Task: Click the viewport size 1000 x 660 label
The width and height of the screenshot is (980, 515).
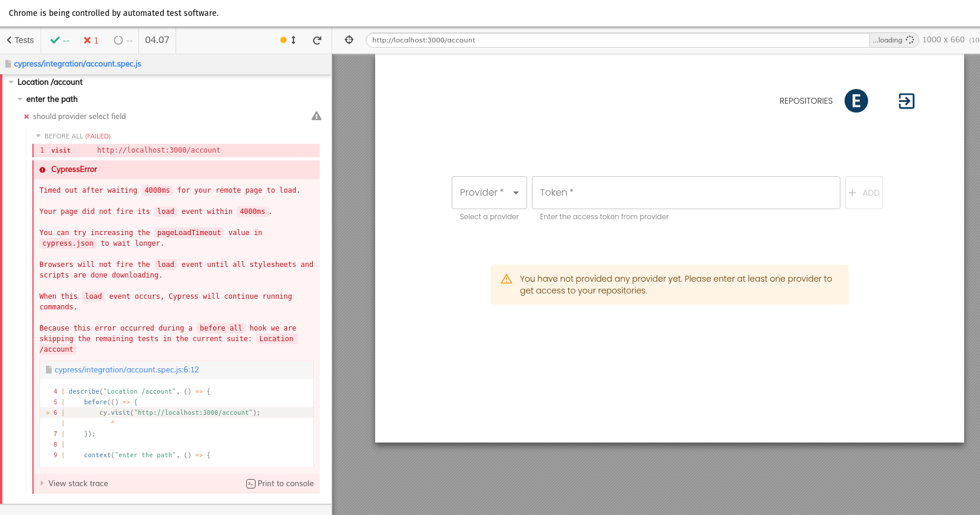Action: click(943, 39)
